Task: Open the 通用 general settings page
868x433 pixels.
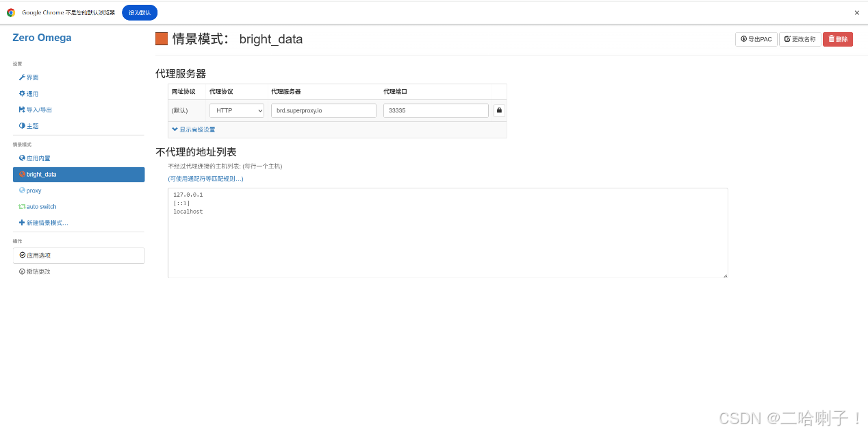Action: pos(29,94)
